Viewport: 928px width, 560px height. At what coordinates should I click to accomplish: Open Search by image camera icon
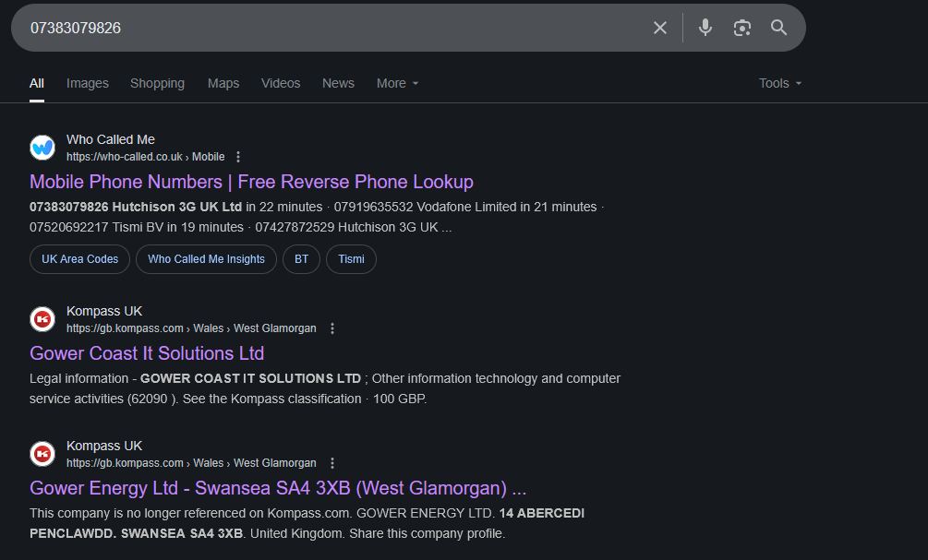pyautogui.click(x=742, y=28)
